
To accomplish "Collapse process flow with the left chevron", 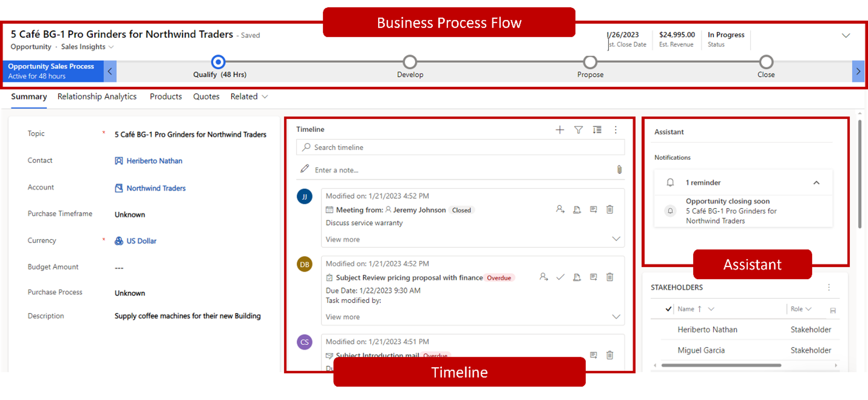I will (110, 72).
